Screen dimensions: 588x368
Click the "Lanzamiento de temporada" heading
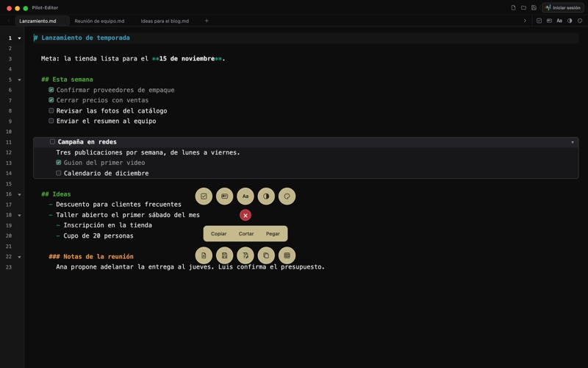[85, 38]
